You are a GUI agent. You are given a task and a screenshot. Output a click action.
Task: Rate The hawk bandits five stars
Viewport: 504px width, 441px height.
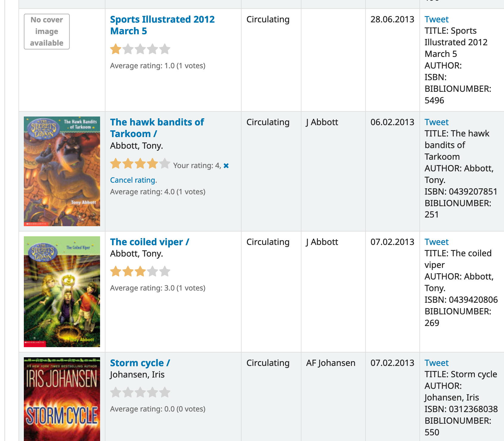[x=164, y=164]
